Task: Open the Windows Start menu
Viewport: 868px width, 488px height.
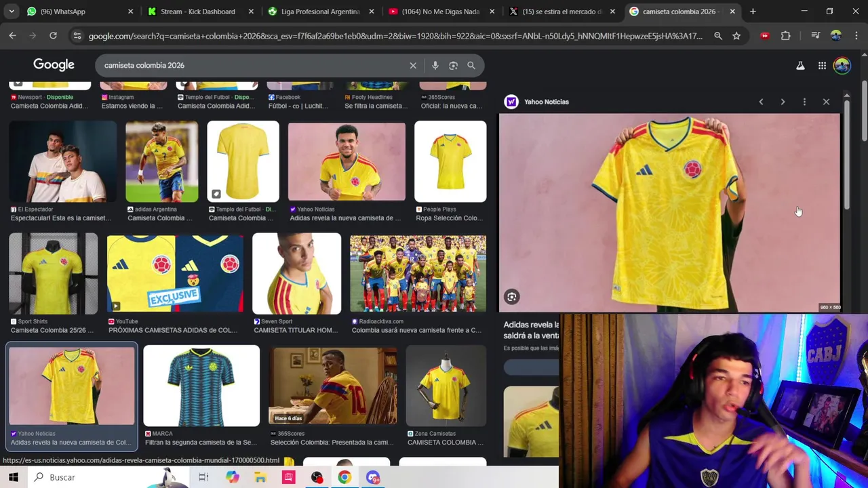Action: [x=13, y=477]
